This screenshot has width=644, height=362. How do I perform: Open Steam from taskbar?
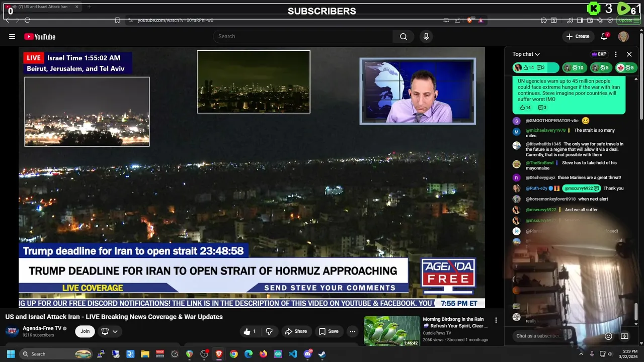click(x=322, y=354)
